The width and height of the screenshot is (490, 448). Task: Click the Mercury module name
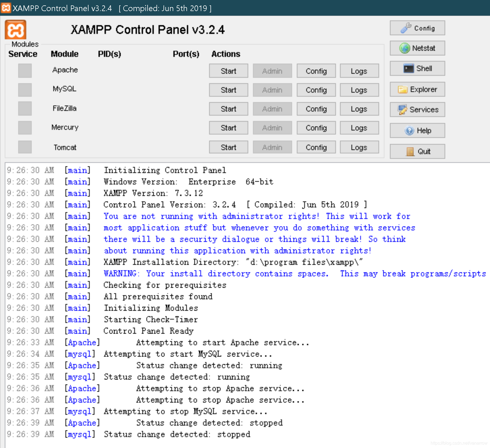65,127
